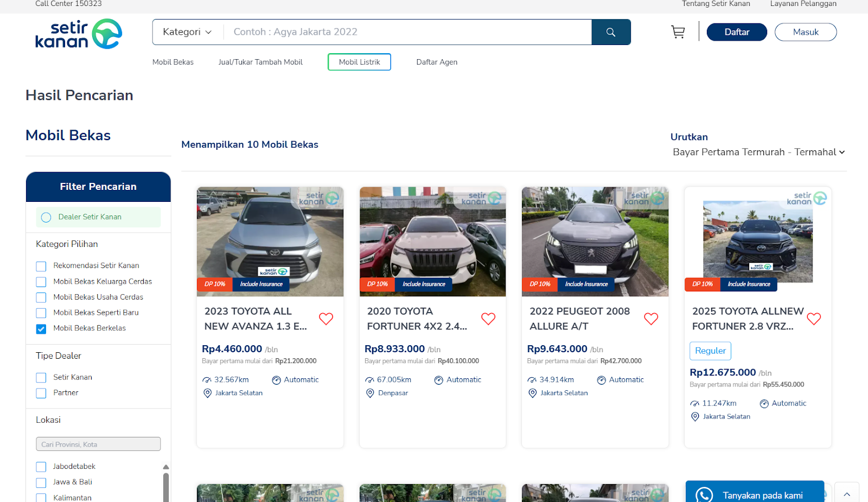
Task: Click the Reguler tag button
Action: 710,351
